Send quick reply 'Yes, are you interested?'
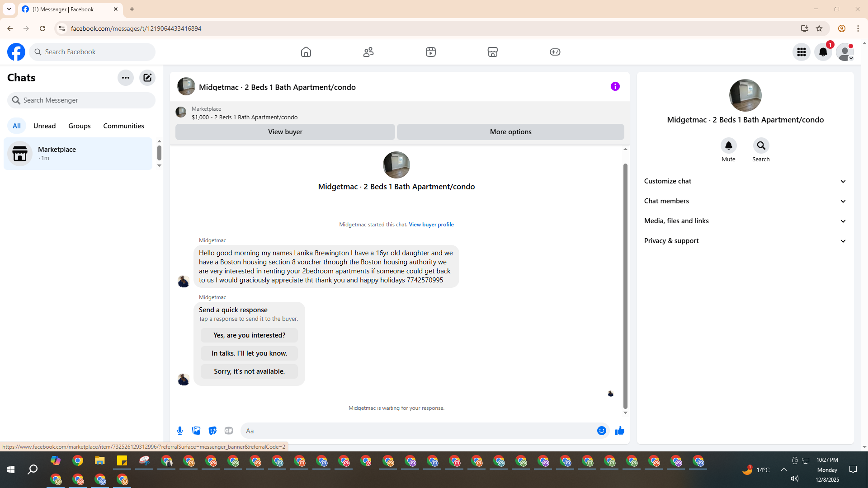868x488 pixels. pyautogui.click(x=249, y=335)
